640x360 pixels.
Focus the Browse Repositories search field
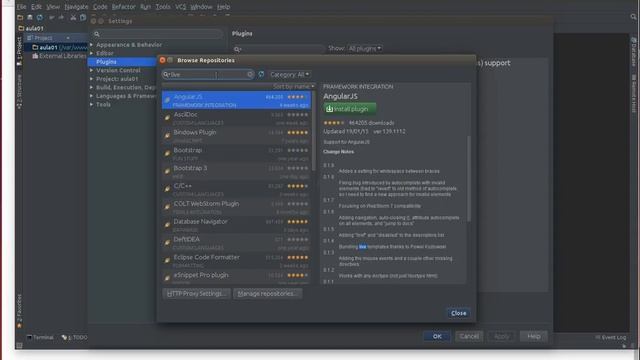coord(208,74)
